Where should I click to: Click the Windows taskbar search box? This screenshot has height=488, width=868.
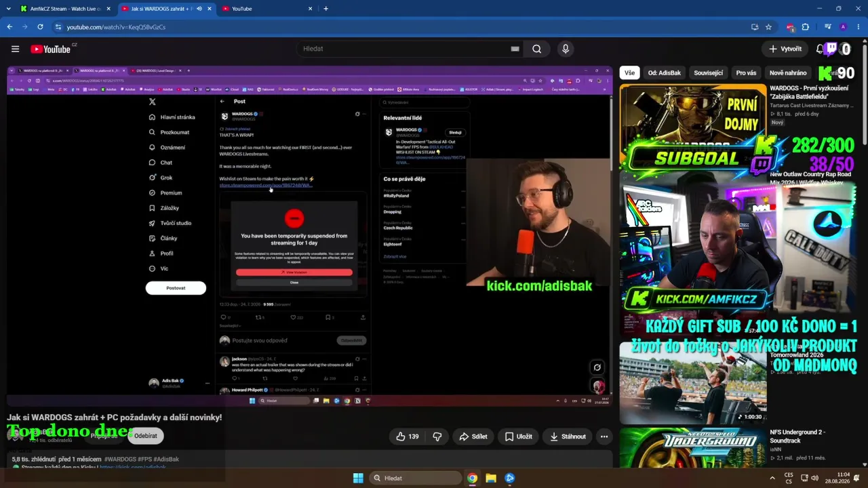[x=415, y=478]
